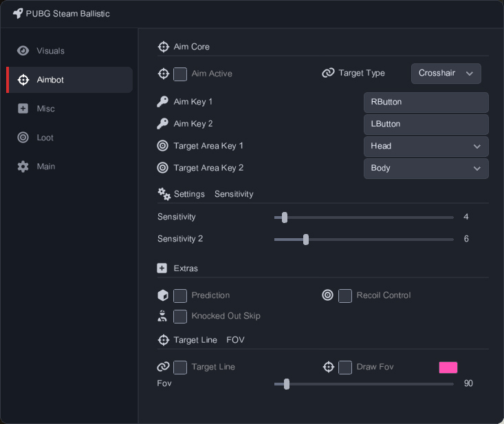Click the crosshair icon left of Aim Active checkbox
Screen dimensions: 504x424
[164, 74]
